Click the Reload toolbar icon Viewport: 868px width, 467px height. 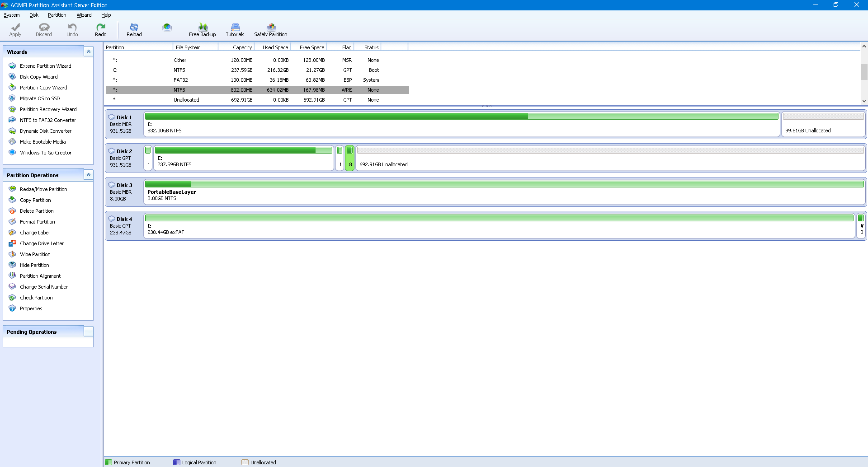click(x=134, y=30)
